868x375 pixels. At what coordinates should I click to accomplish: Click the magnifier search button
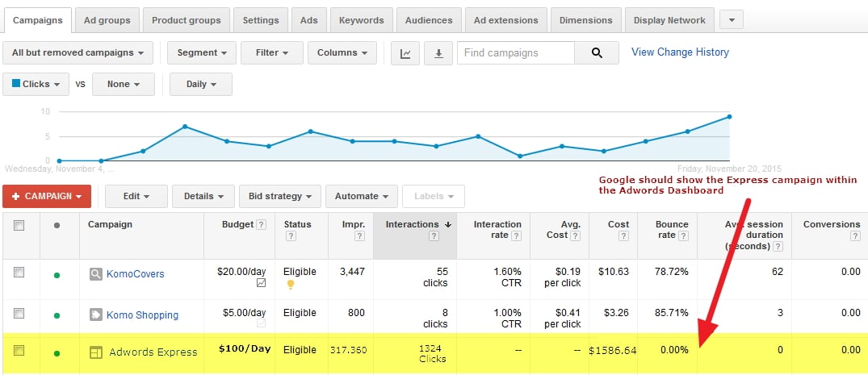596,53
